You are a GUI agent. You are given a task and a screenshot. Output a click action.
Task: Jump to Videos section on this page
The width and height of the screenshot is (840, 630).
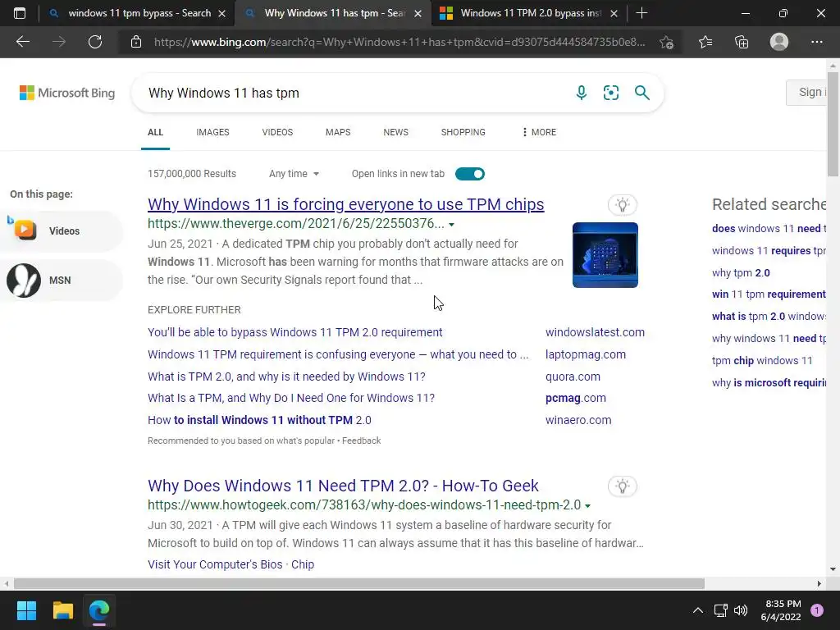pyautogui.click(x=61, y=231)
